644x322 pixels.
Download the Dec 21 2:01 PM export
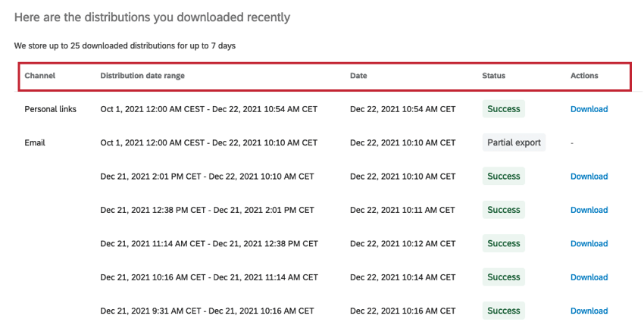[589, 177]
